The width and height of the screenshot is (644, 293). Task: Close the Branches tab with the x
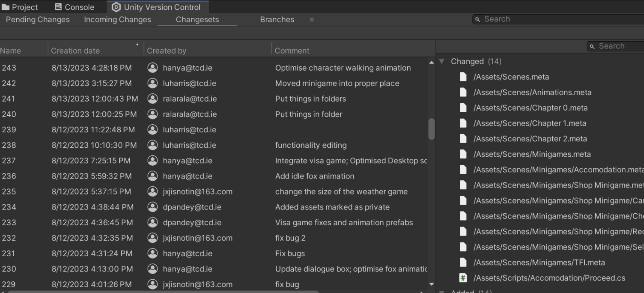coord(312,20)
